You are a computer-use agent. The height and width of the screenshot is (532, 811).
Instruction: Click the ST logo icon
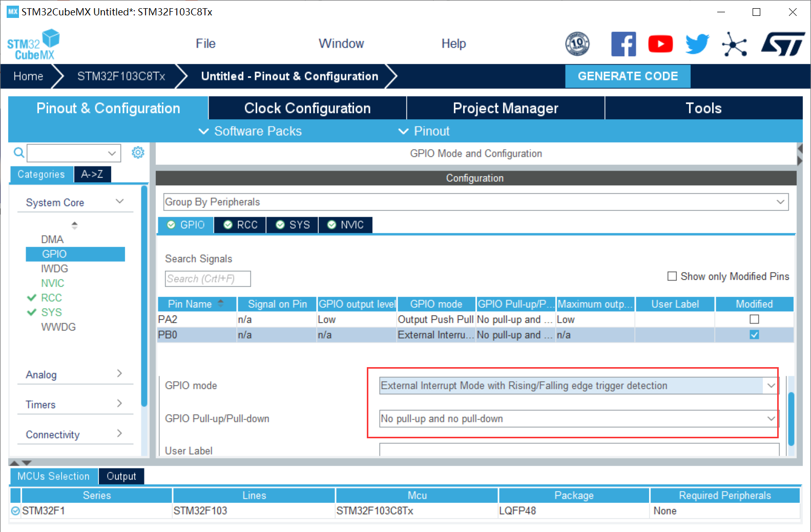pyautogui.click(x=783, y=44)
